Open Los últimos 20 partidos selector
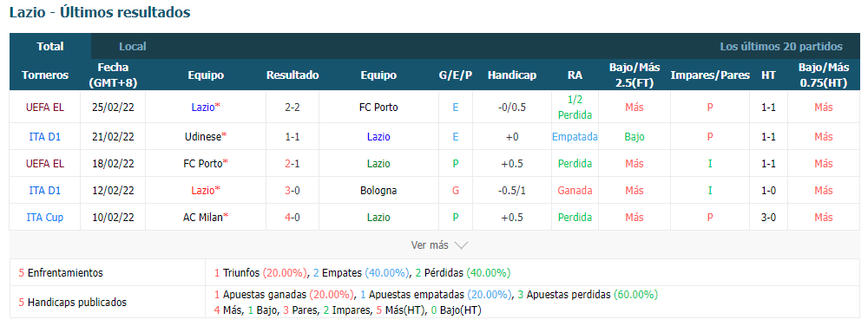868x326 pixels. 781,47
